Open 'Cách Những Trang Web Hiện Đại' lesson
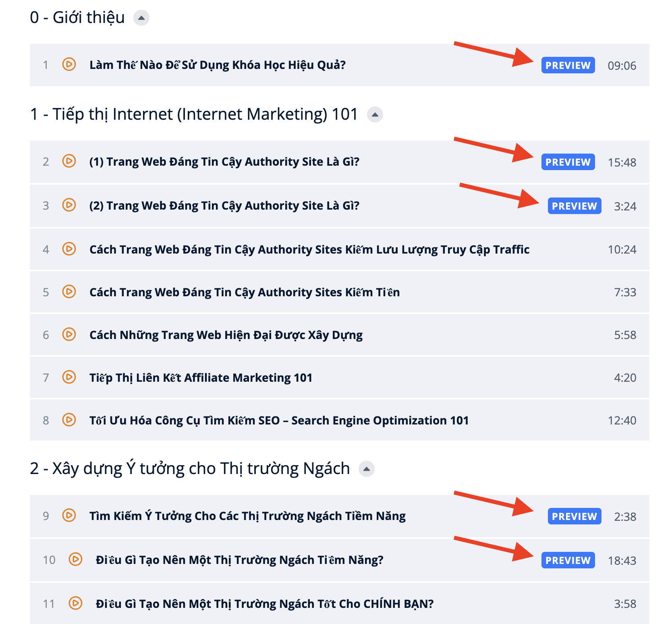Screen dimensions: 672x624 point(226,335)
